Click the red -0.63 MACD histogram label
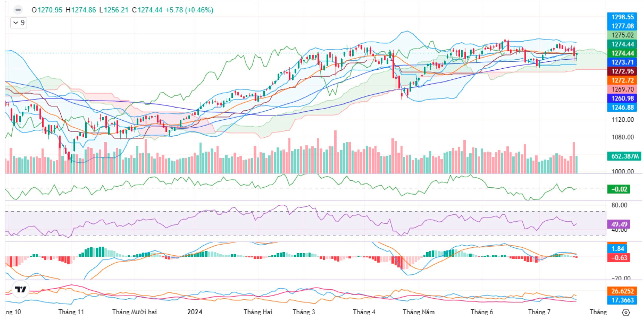644x321 pixels. coord(619,258)
